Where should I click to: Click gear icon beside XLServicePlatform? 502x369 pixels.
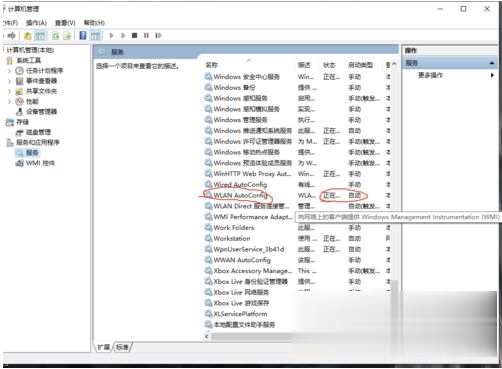[208, 314]
